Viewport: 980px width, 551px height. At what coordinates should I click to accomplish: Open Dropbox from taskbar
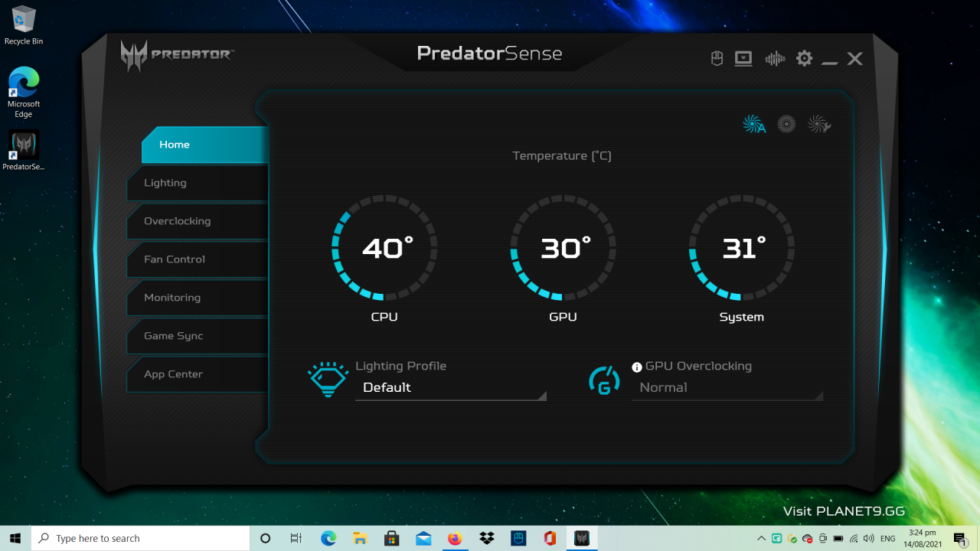tap(486, 539)
